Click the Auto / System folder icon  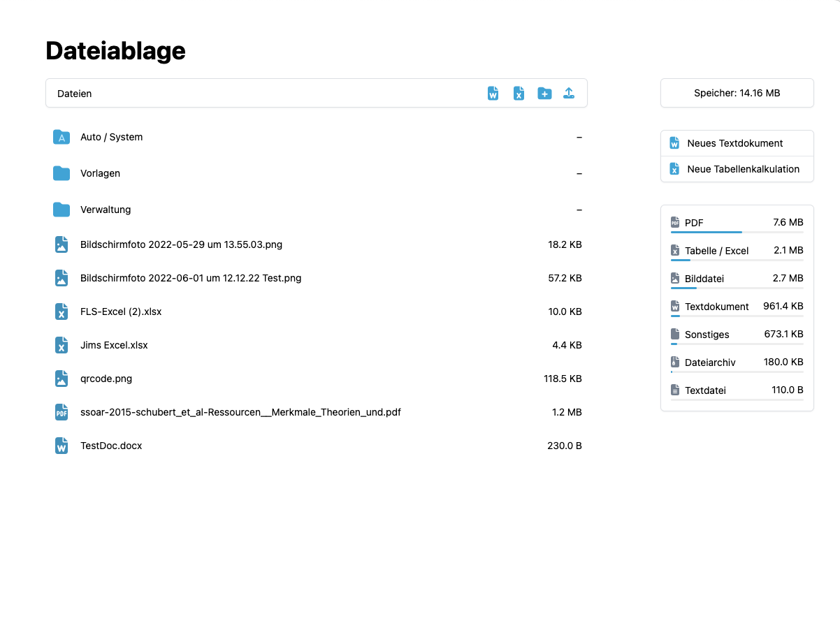point(61,137)
